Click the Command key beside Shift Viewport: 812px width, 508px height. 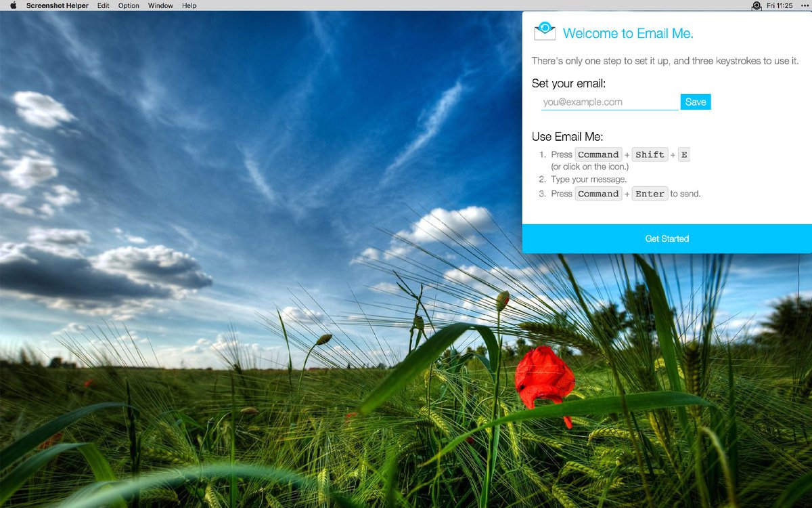pos(598,154)
